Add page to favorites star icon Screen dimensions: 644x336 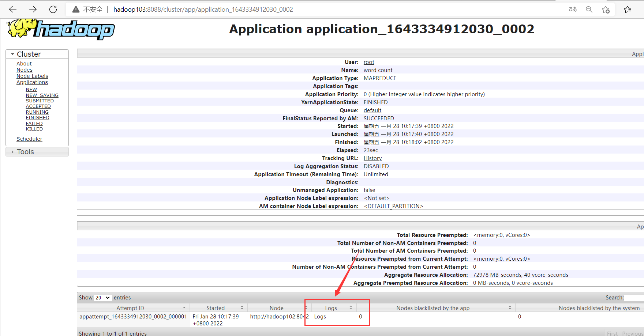(606, 10)
